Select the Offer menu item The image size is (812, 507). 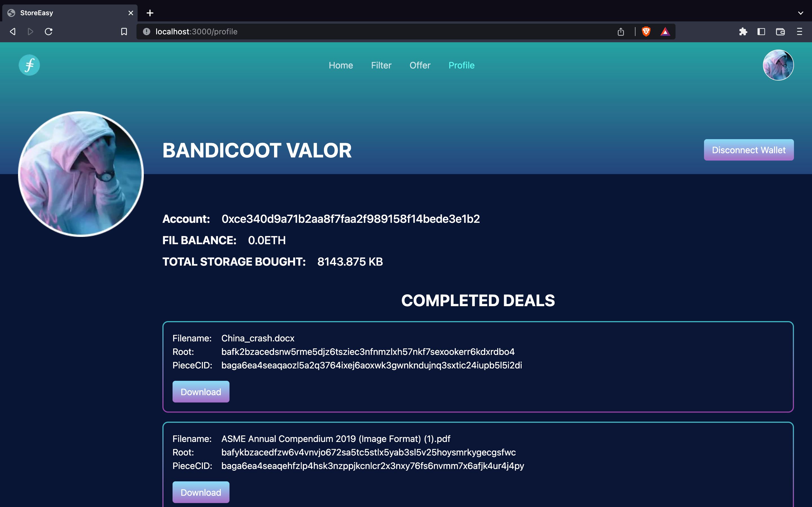coord(420,65)
